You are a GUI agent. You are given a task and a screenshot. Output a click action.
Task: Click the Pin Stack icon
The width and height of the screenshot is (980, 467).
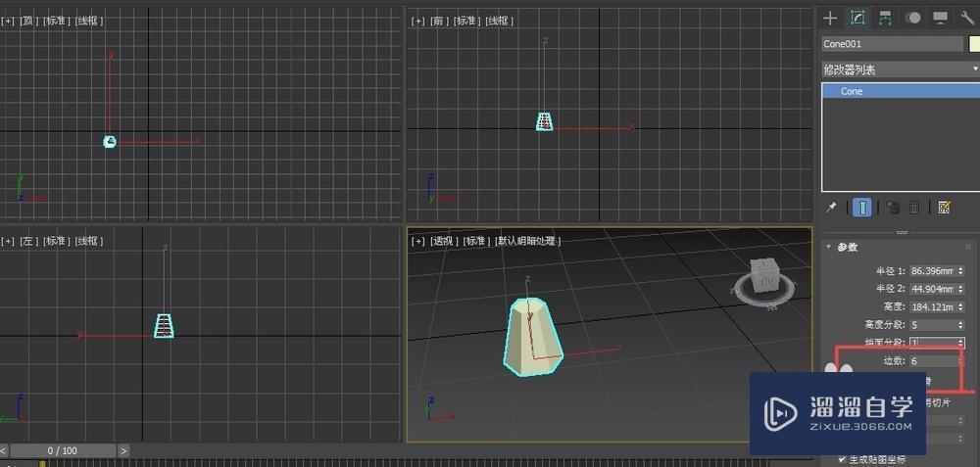click(x=831, y=208)
